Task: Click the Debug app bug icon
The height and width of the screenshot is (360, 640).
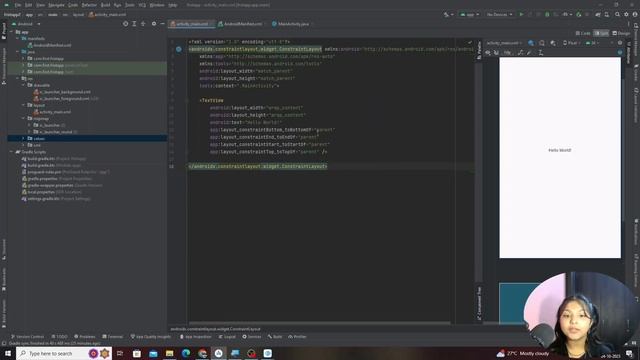Action: tap(547, 14)
